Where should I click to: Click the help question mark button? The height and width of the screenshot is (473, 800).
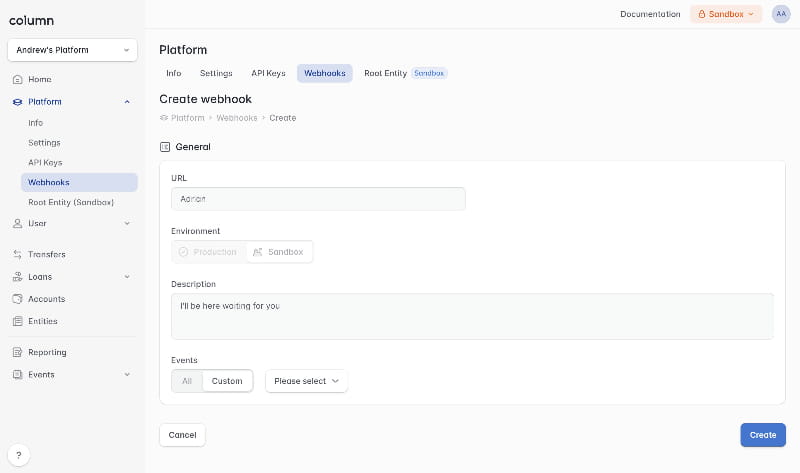(19, 455)
